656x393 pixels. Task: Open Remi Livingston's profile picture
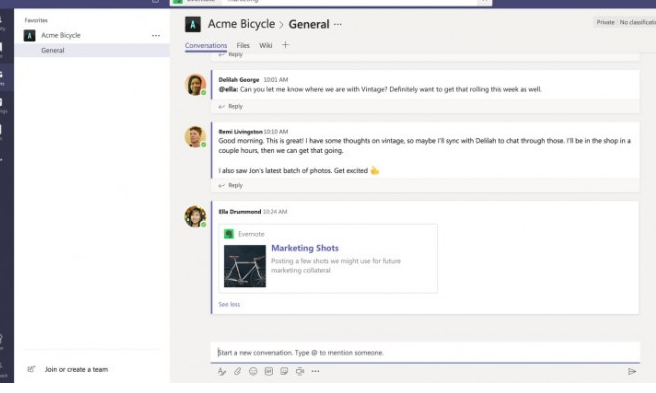point(195,137)
